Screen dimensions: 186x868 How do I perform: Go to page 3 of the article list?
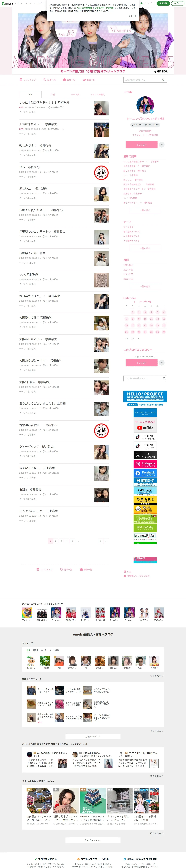(61, 541)
